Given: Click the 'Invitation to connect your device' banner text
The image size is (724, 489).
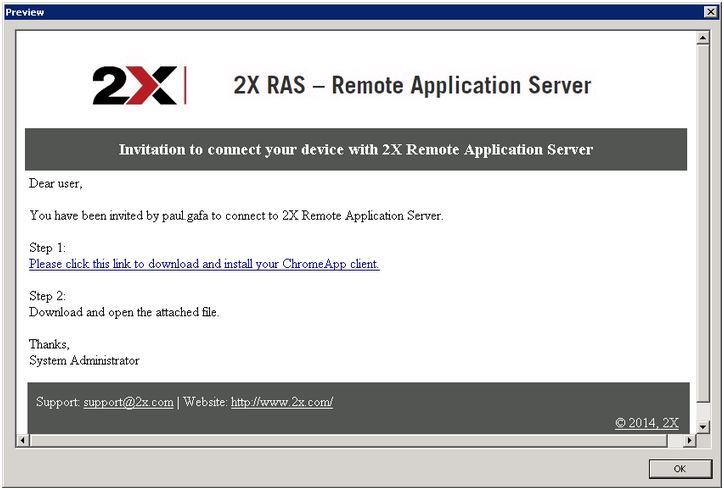Looking at the screenshot, I should click(x=356, y=150).
